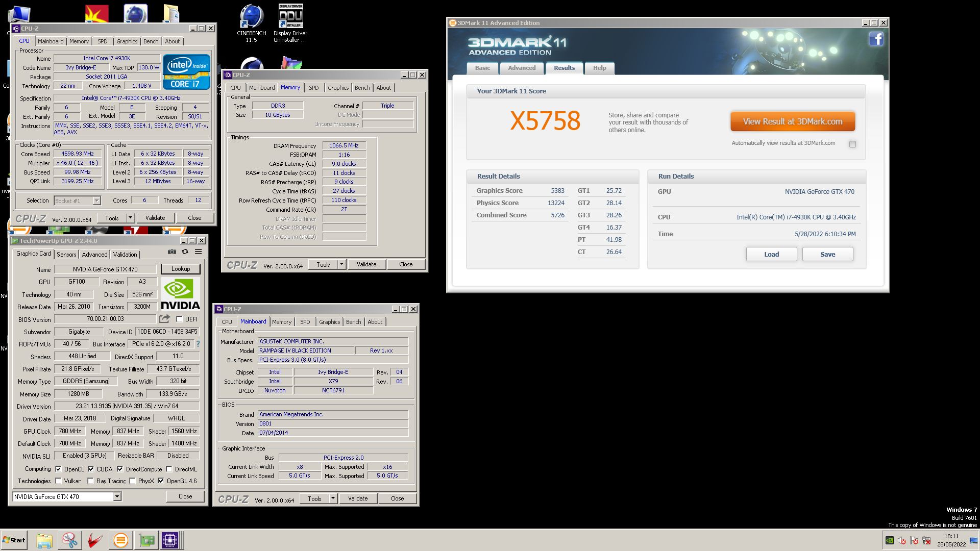Click Lookup button in GPU-Z
Screen dimensions: 980x551
[181, 269]
